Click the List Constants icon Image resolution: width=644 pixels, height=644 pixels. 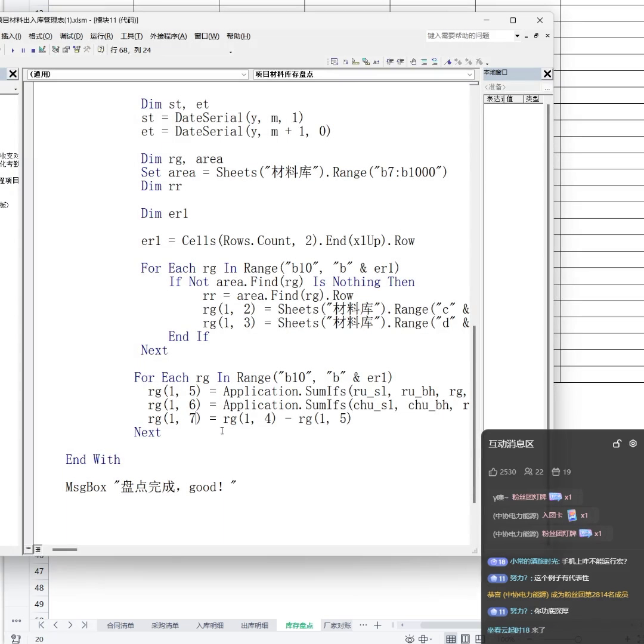(x=345, y=61)
